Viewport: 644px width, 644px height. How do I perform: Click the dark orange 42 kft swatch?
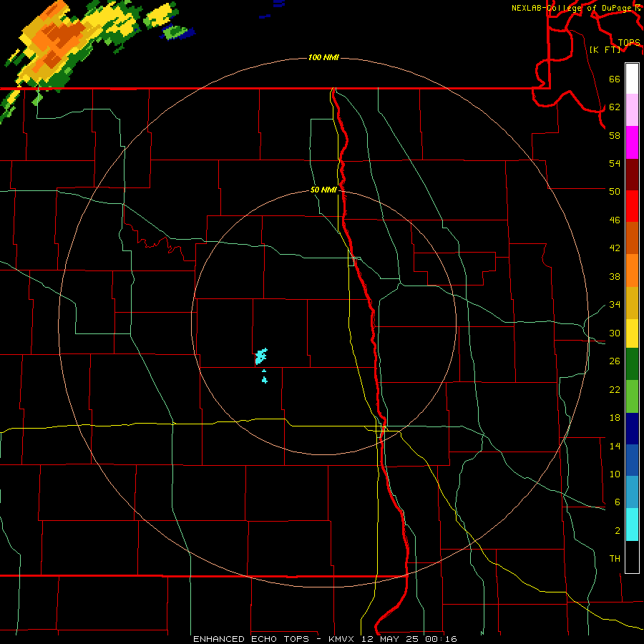point(632,238)
